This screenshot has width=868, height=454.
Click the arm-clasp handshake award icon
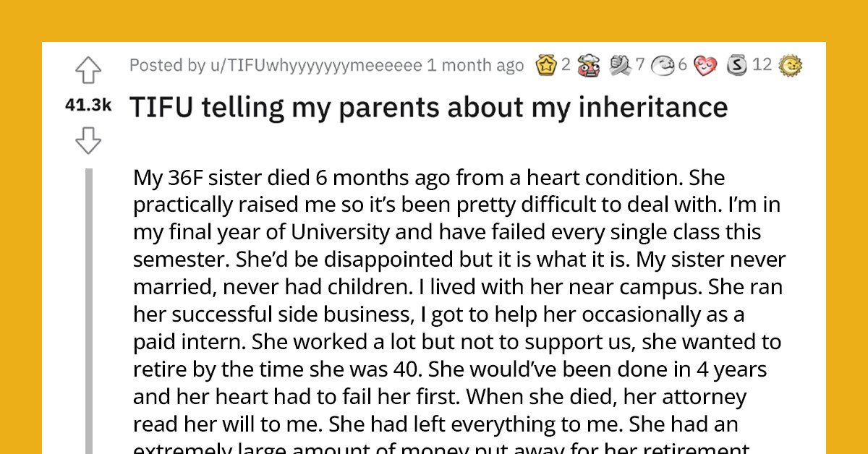pos(620,64)
